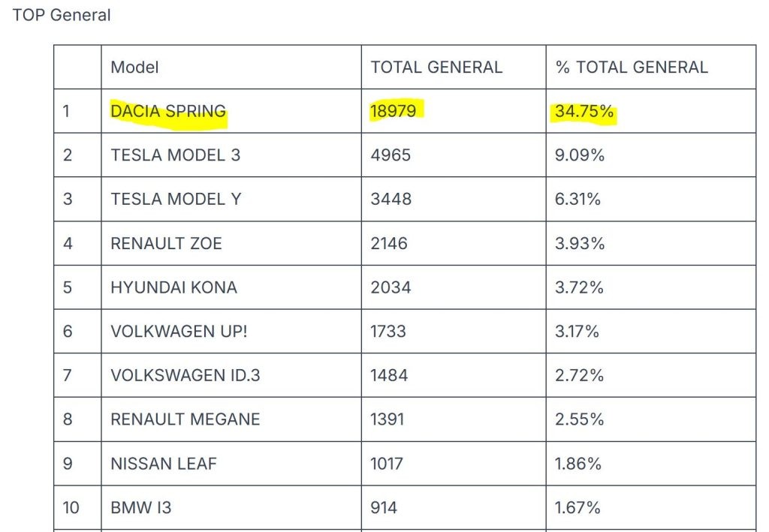This screenshot has height=532, width=769.
Task: Click the 4965 total for Tesla Model 3
Action: tap(391, 155)
